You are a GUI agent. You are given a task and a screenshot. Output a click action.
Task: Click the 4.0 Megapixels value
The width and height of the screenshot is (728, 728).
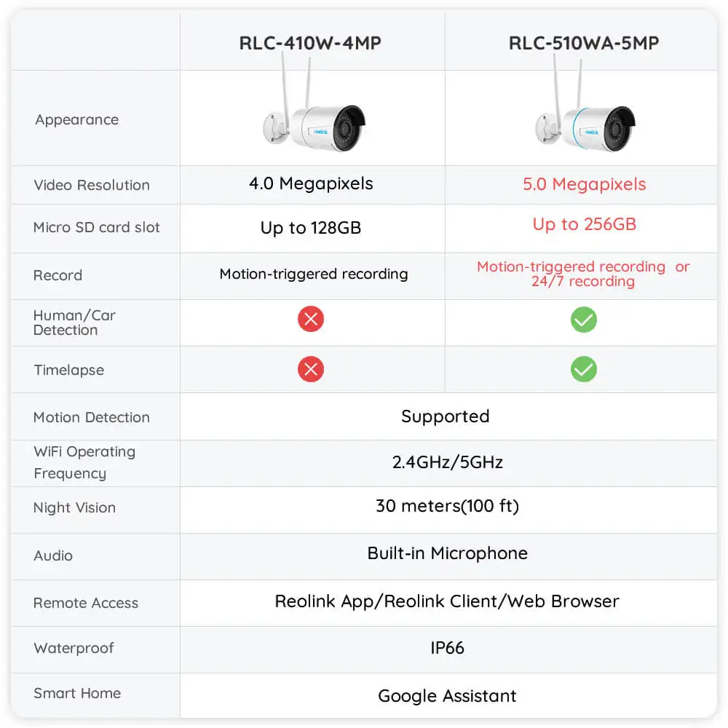coord(311,183)
